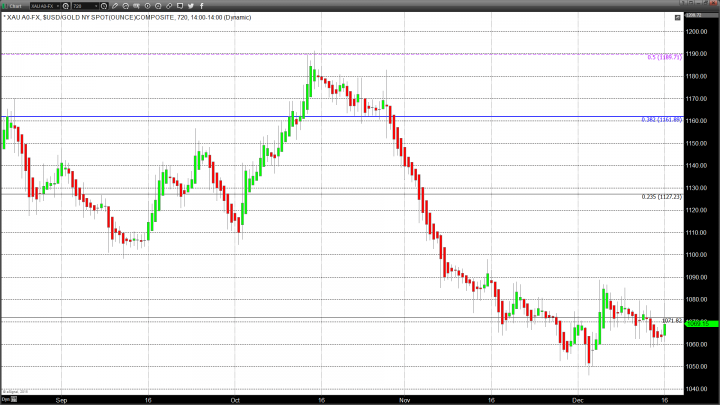Click the small chart corner icon top right

[677, 17]
